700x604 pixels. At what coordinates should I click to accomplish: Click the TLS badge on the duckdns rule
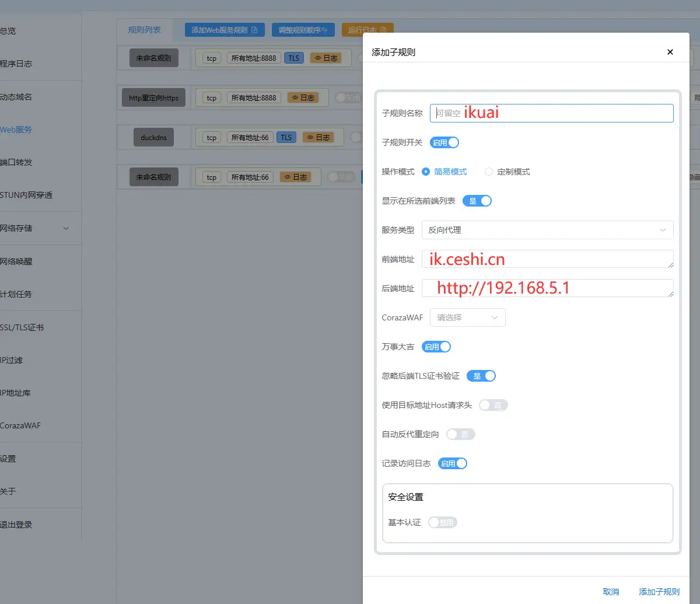pos(286,137)
